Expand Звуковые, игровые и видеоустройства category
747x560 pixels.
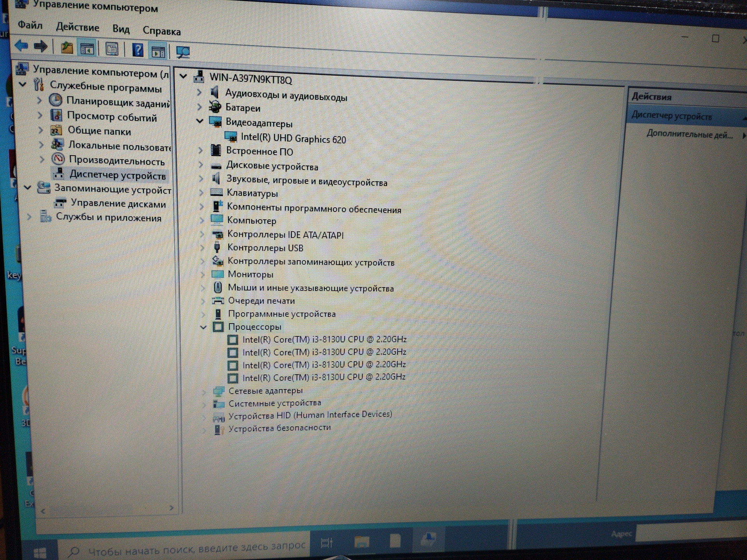point(201,178)
